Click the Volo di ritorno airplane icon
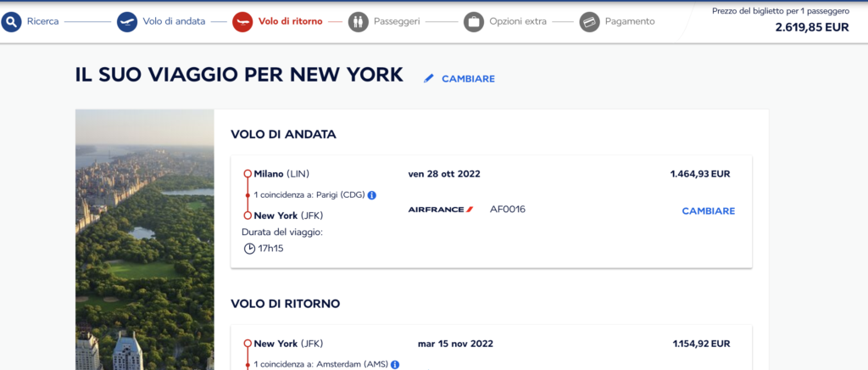 click(242, 21)
